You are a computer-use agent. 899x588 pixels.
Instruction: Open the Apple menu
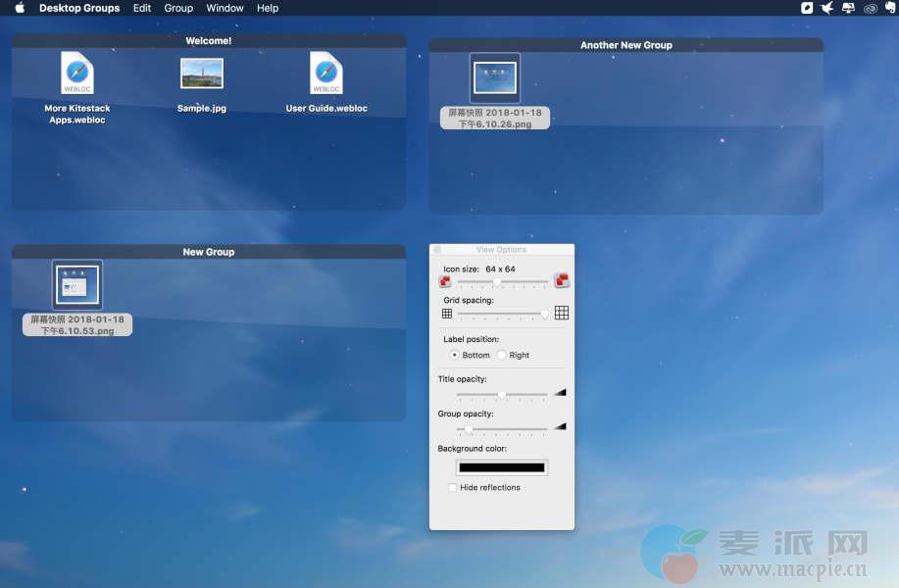[x=19, y=8]
